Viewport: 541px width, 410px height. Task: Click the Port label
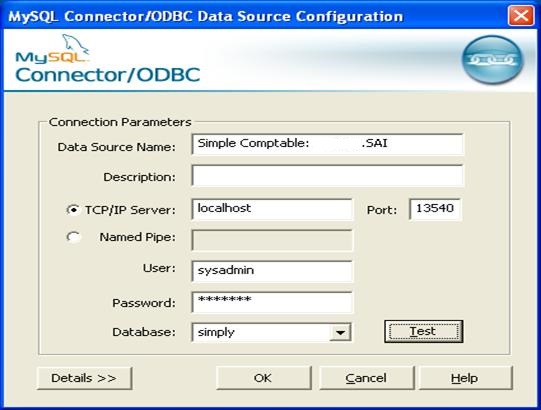click(x=382, y=210)
